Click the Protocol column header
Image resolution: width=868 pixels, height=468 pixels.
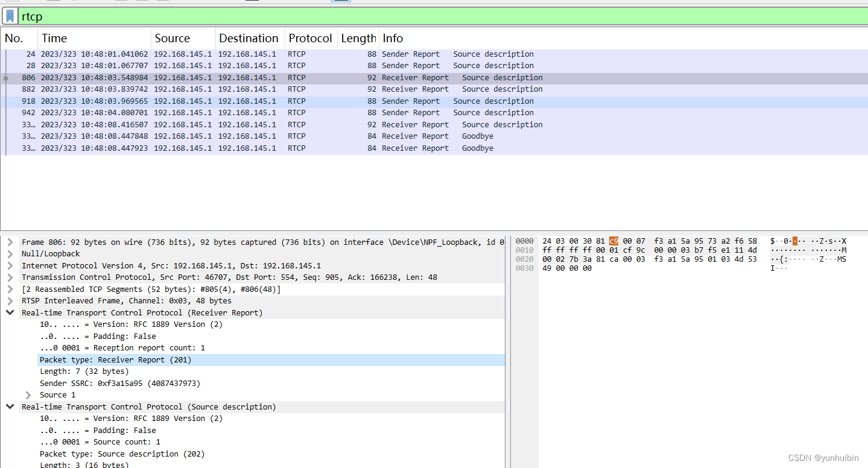311,38
